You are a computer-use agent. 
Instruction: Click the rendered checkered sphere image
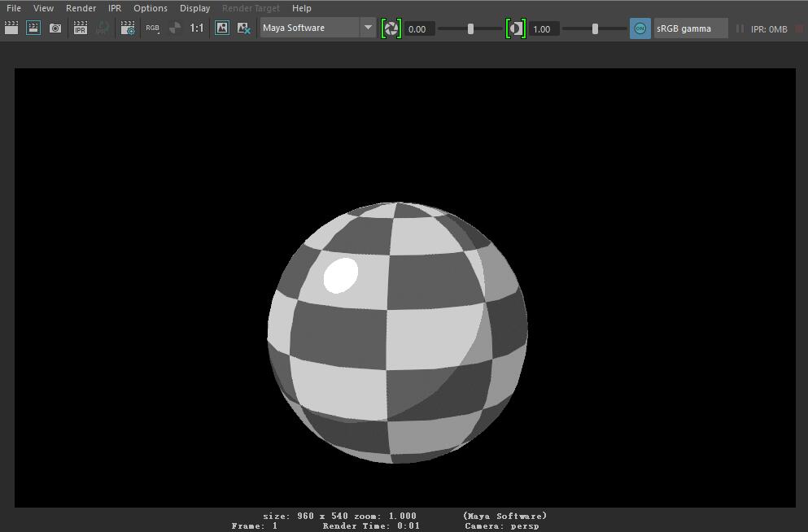397,333
